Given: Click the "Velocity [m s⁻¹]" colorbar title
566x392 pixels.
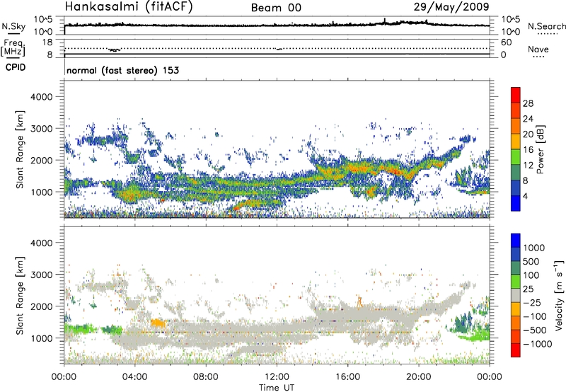Looking at the screenshot, I should click(x=559, y=295).
